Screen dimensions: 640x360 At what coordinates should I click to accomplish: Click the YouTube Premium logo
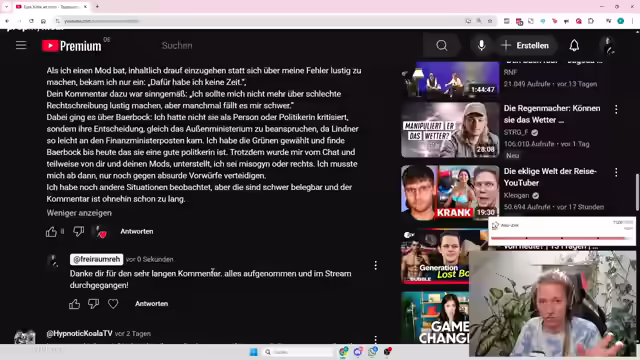[x=72, y=46]
